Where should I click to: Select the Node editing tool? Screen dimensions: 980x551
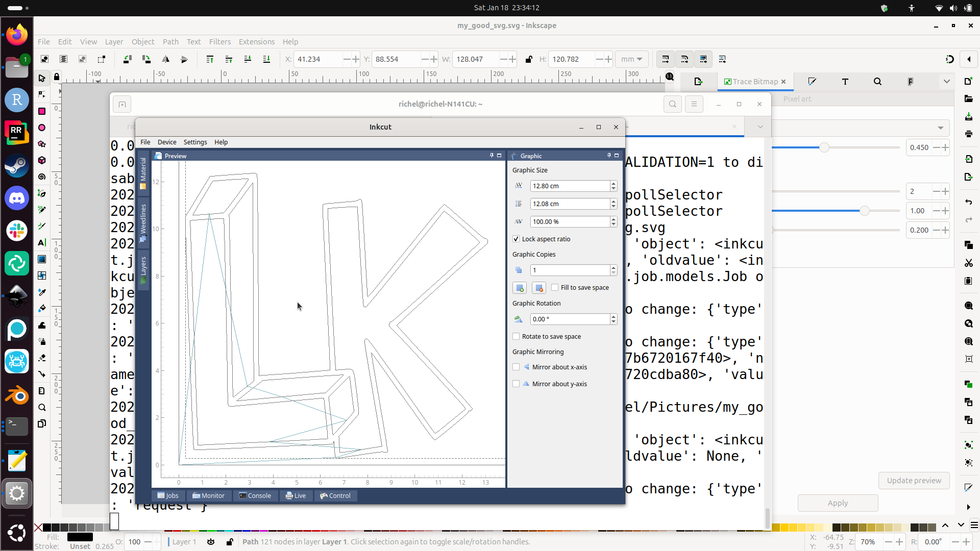[x=42, y=94]
